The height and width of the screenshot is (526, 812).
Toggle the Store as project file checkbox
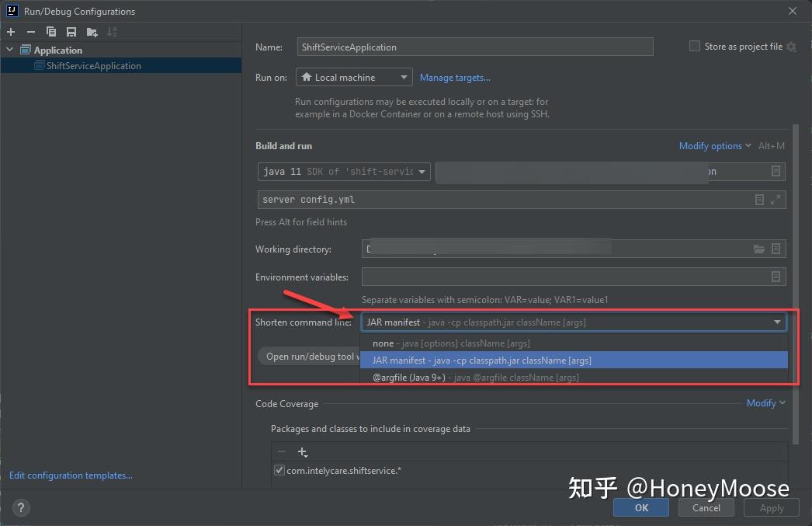pos(693,46)
